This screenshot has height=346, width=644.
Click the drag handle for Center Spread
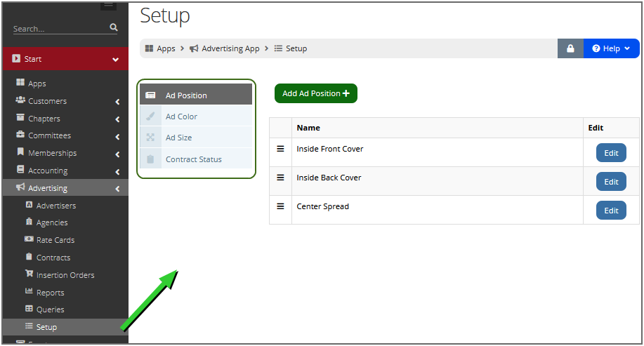click(280, 206)
